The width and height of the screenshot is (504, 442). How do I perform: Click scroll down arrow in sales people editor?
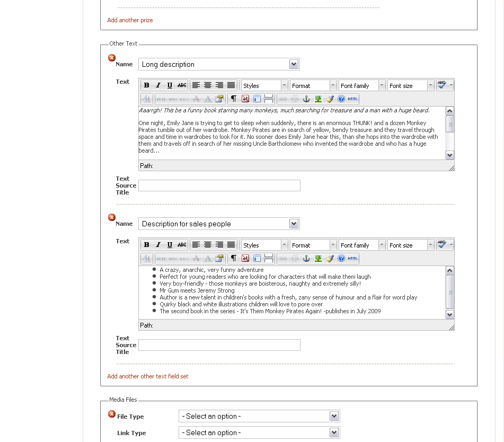pos(450,314)
